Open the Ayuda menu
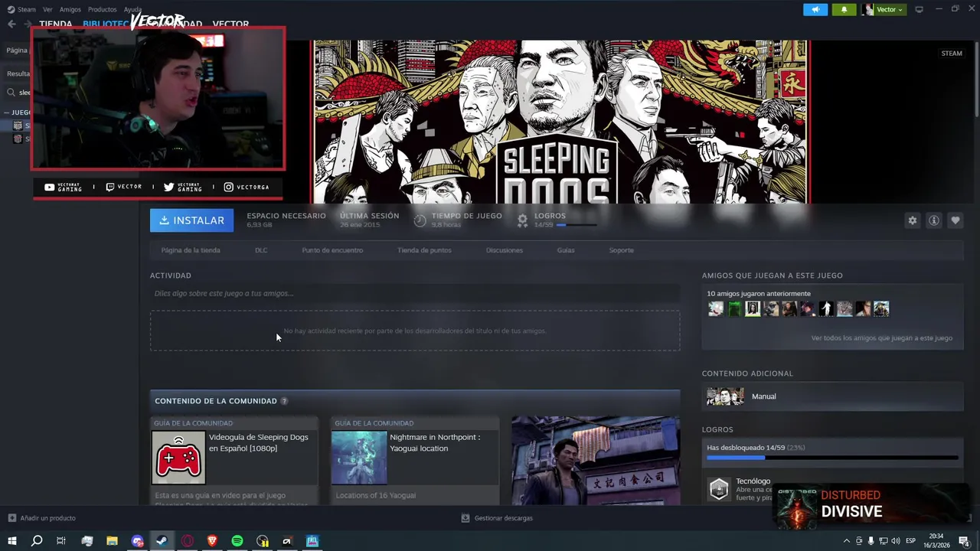The height and width of the screenshot is (551, 980). point(132,9)
